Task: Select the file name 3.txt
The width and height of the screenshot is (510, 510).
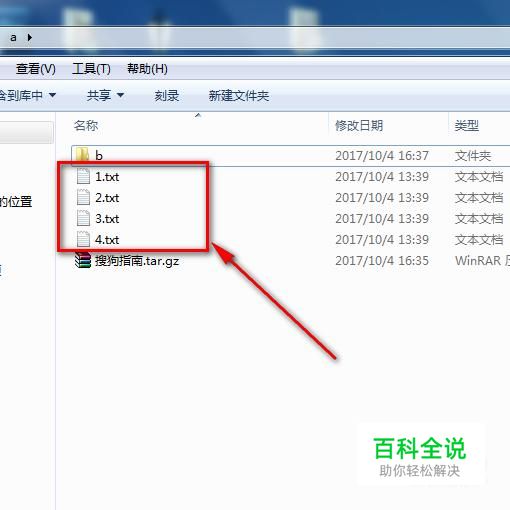Action: (x=107, y=219)
